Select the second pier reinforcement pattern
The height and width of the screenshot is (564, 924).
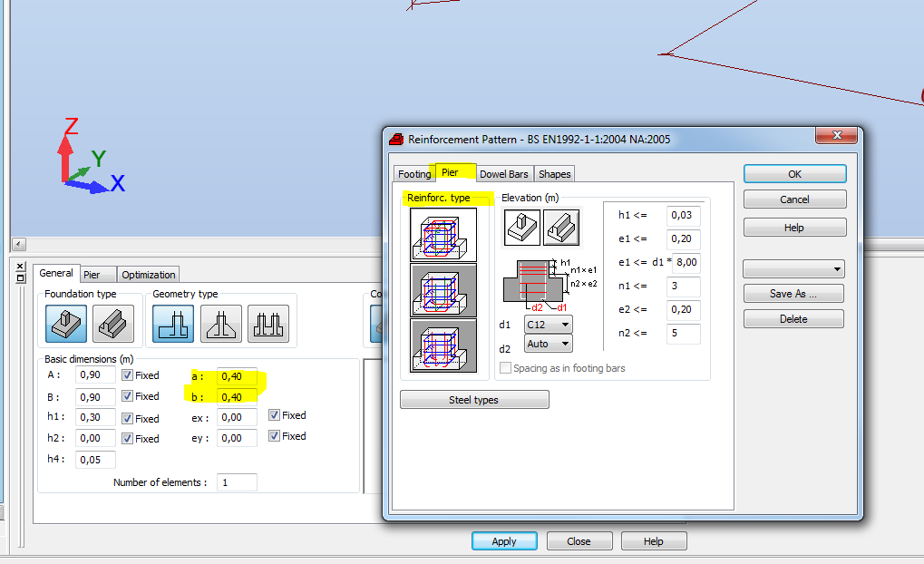pyautogui.click(x=443, y=290)
